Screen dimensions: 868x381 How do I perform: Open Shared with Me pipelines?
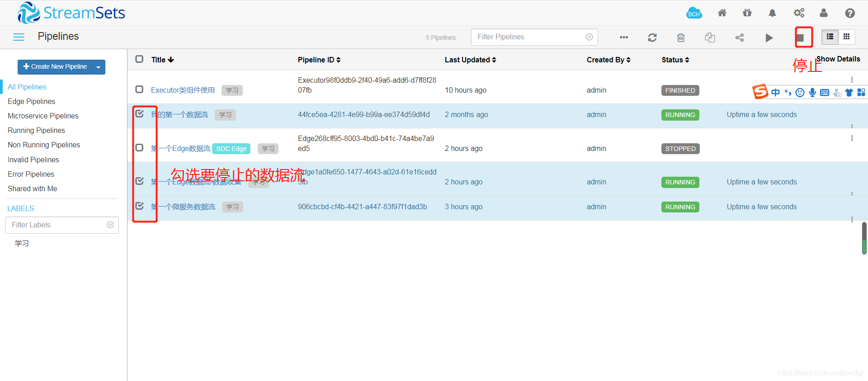(x=32, y=188)
